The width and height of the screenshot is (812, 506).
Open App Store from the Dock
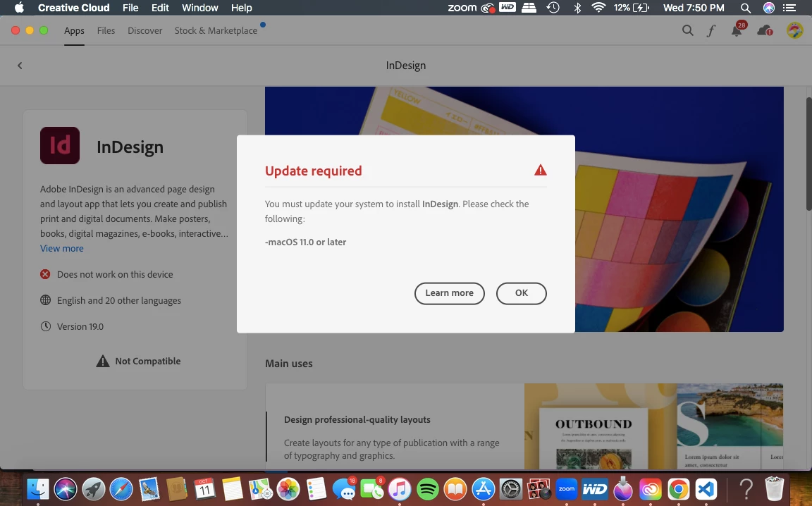(483, 489)
